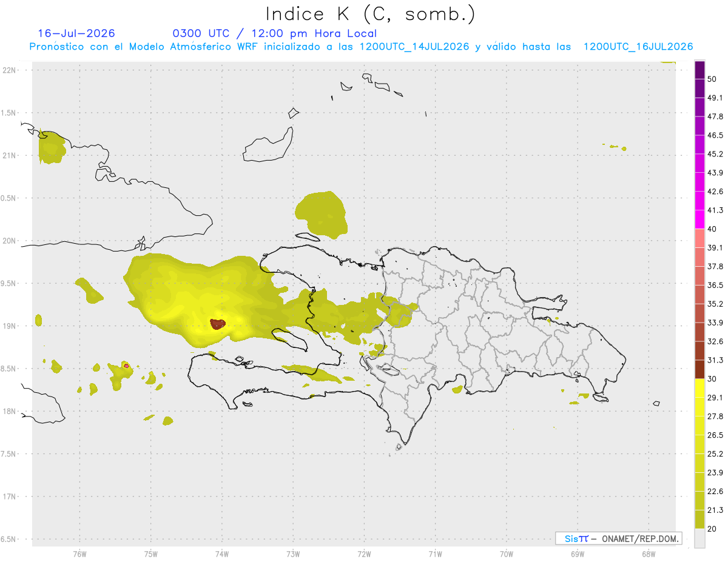Click the "71W" longitude label
The width and height of the screenshot is (728, 562).
point(435,554)
